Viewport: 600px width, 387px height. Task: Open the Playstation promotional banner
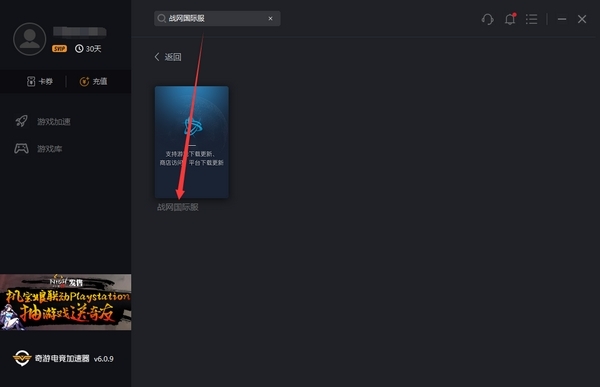(65, 302)
